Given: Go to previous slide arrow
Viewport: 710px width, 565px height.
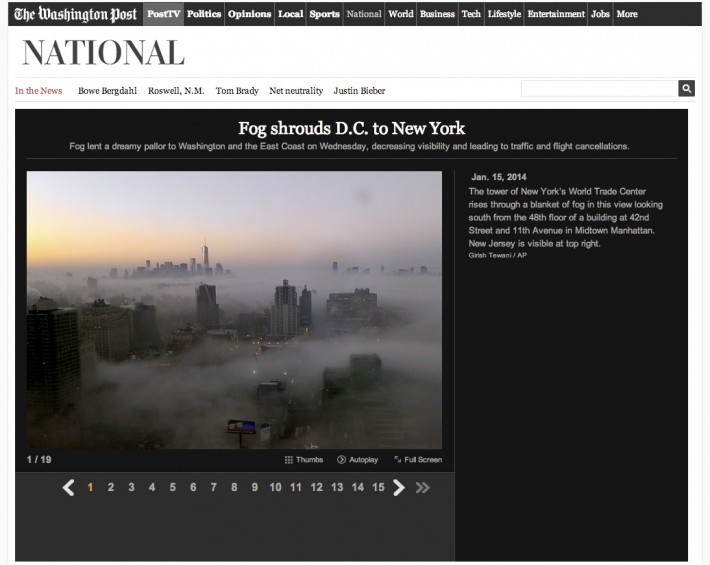Looking at the screenshot, I should pos(68,487).
